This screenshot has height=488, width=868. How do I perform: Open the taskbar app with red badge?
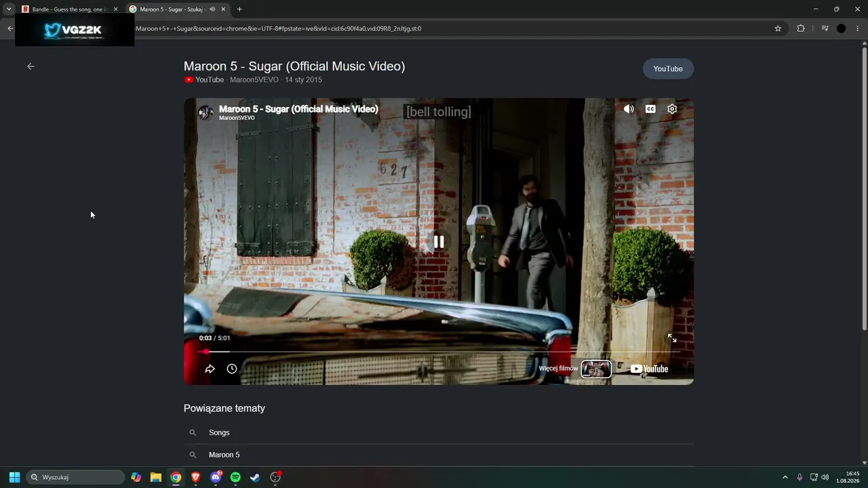(275, 477)
